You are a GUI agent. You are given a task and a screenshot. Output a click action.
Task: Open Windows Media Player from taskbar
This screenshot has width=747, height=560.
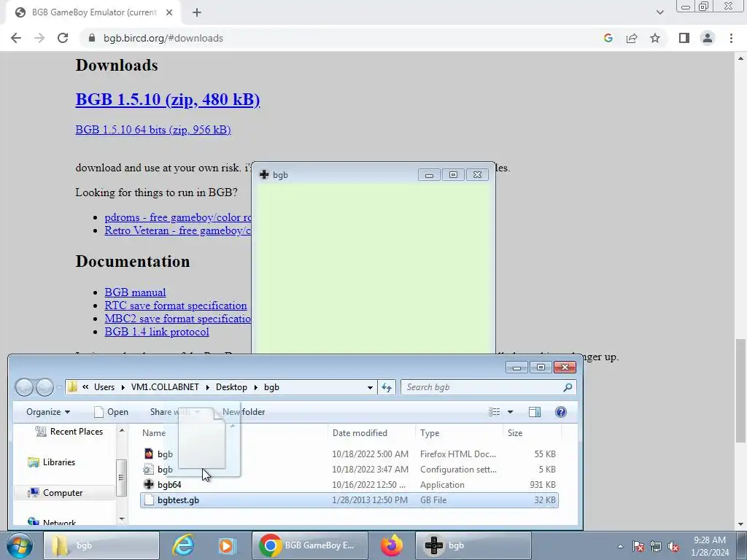[228, 545]
